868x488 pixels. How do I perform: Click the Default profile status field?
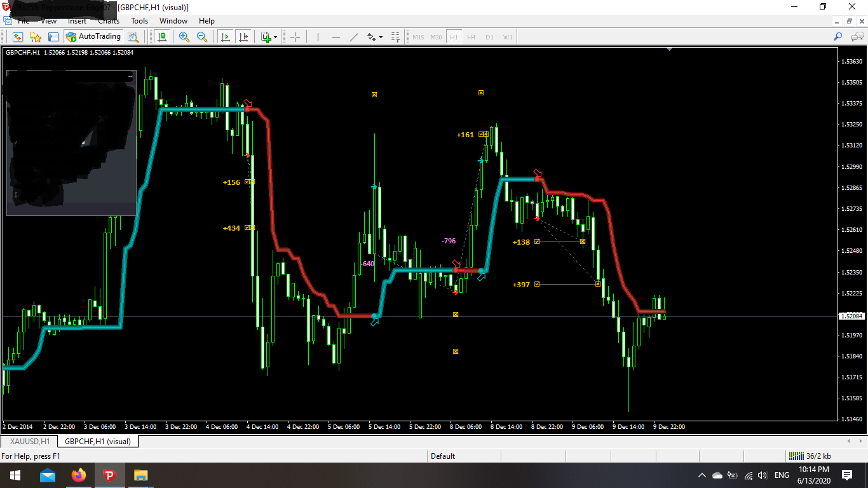[x=464, y=456]
